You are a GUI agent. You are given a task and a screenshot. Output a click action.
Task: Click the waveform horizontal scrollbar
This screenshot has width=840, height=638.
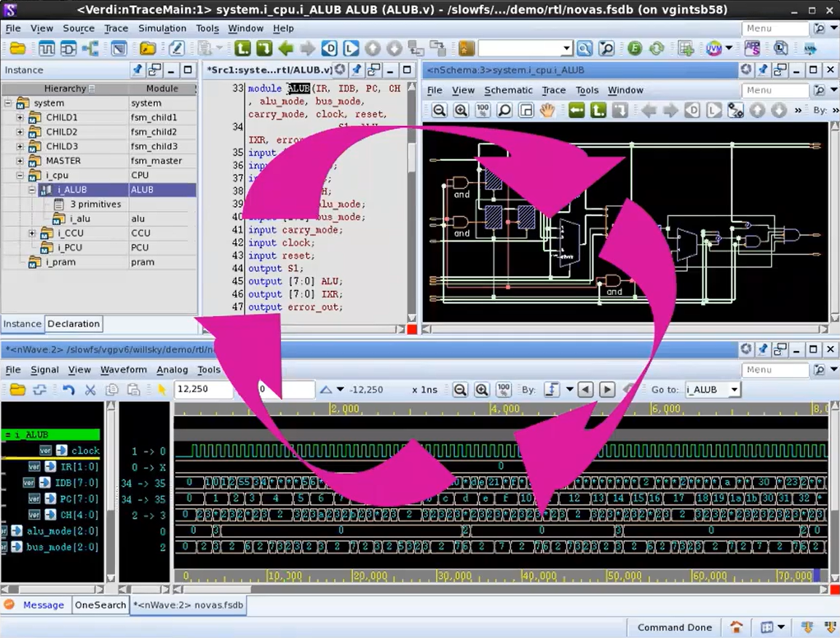(501, 589)
